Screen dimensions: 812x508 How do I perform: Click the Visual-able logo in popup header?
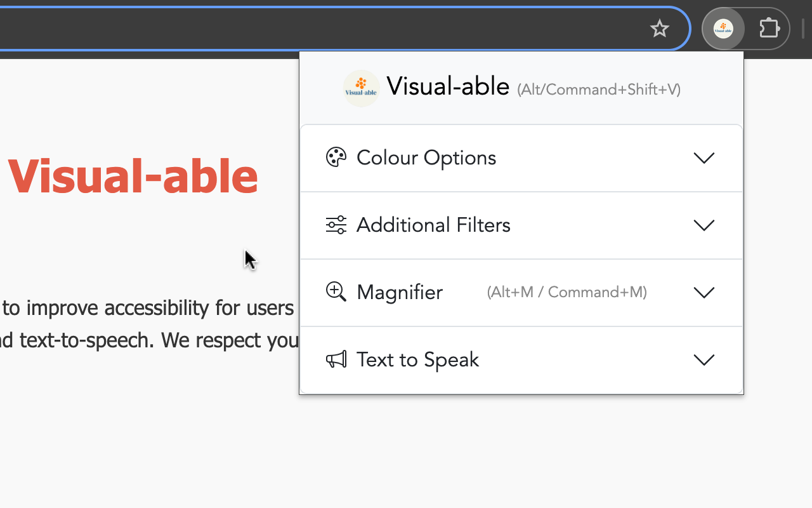point(362,88)
